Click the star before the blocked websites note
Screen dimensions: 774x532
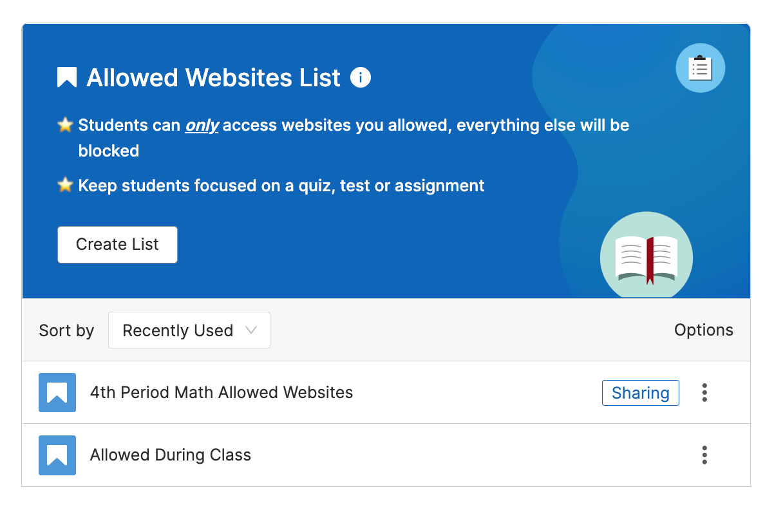[64, 124]
